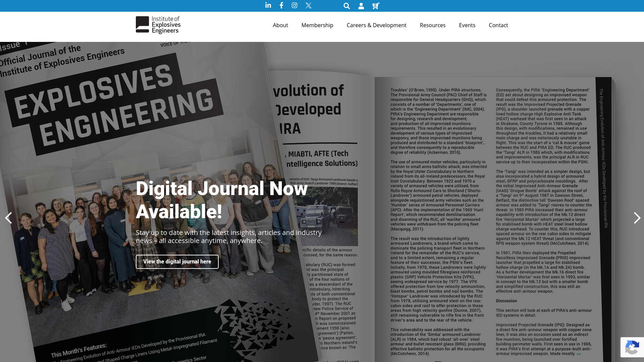Open the About menu
The image size is (644, 362).
[280, 25]
